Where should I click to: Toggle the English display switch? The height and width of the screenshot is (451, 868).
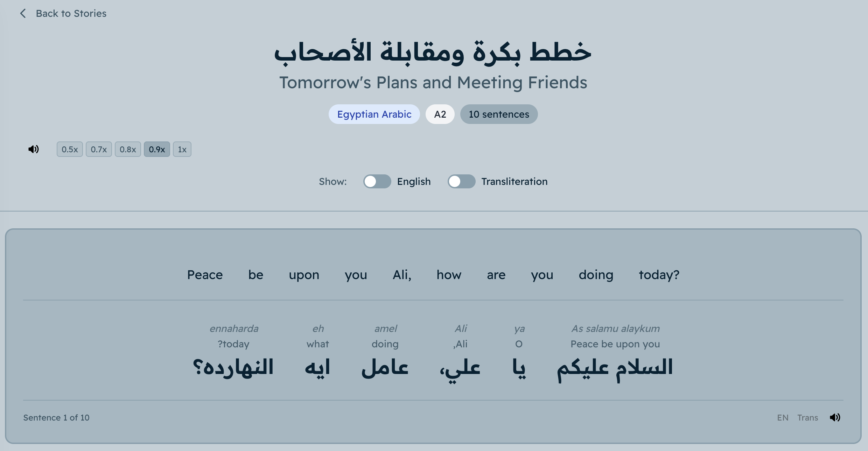pyautogui.click(x=377, y=181)
